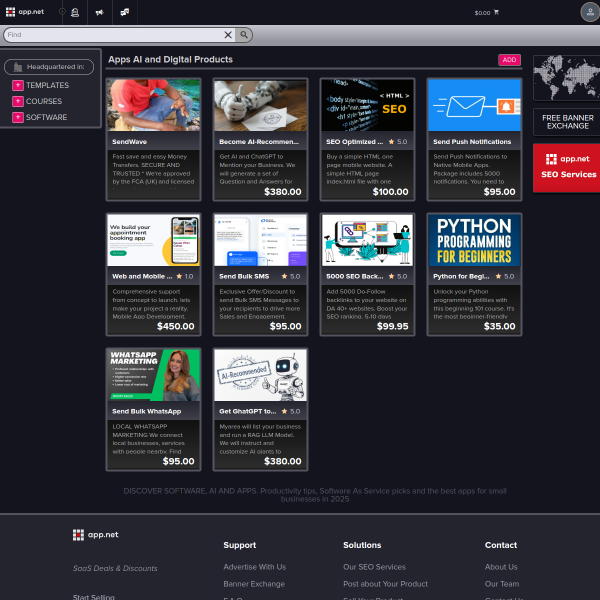The image size is (600, 600).
Task: Click the pink icon beside COURSES
Action: (18, 101)
